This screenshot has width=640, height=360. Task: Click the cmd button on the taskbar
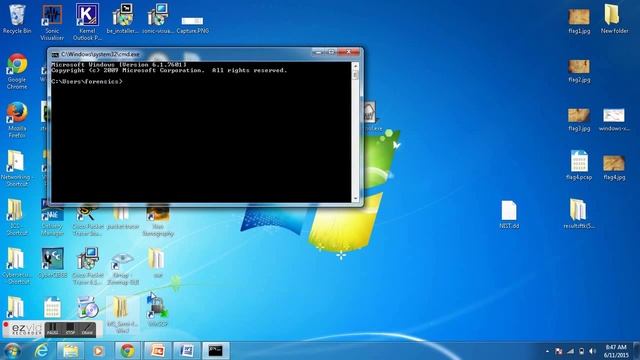pyautogui.click(x=216, y=351)
